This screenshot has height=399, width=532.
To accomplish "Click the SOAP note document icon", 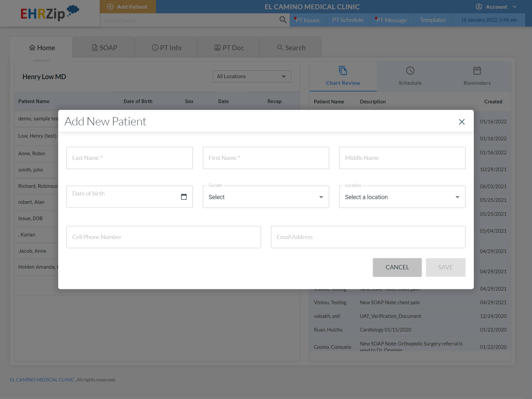I will (94, 48).
